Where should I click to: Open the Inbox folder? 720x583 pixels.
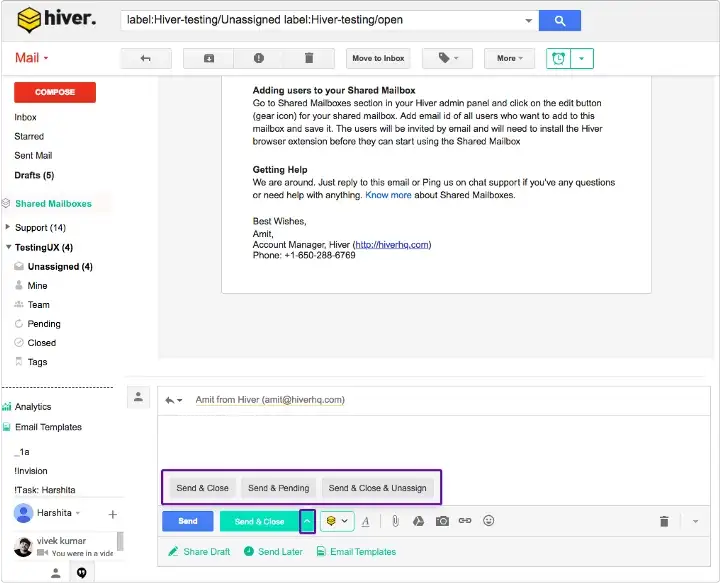click(25, 117)
